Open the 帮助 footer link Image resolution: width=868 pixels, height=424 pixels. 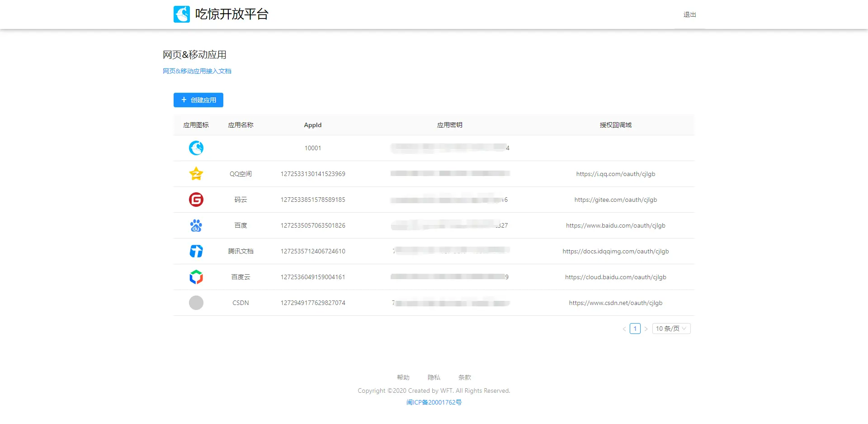(x=403, y=377)
